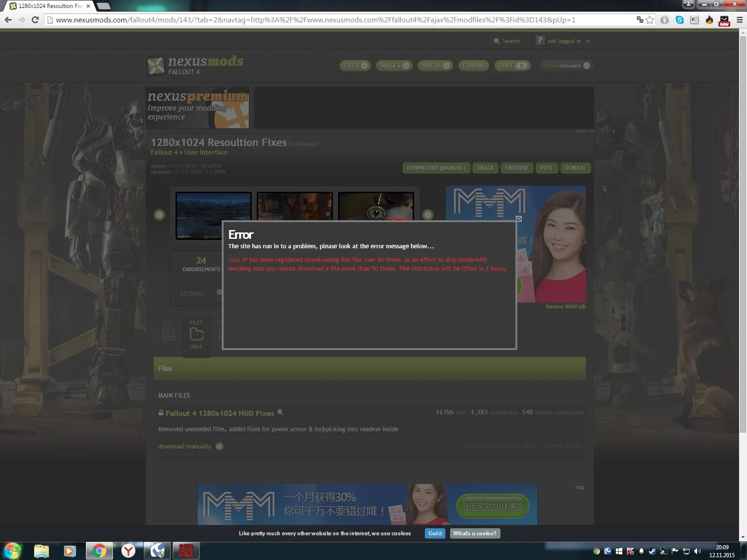Click the Search magnifier on Nexus header
This screenshot has height=560, width=747.
pyautogui.click(x=497, y=41)
